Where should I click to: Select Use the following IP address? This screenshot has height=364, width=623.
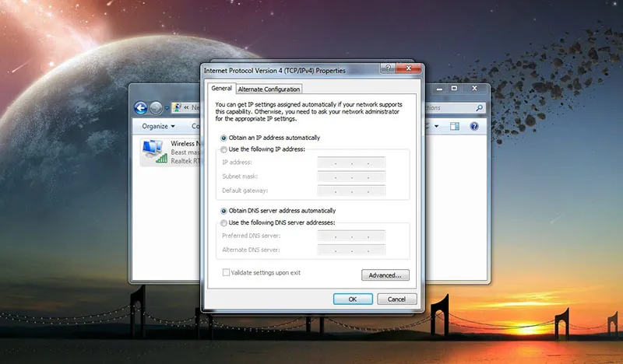[x=224, y=149]
